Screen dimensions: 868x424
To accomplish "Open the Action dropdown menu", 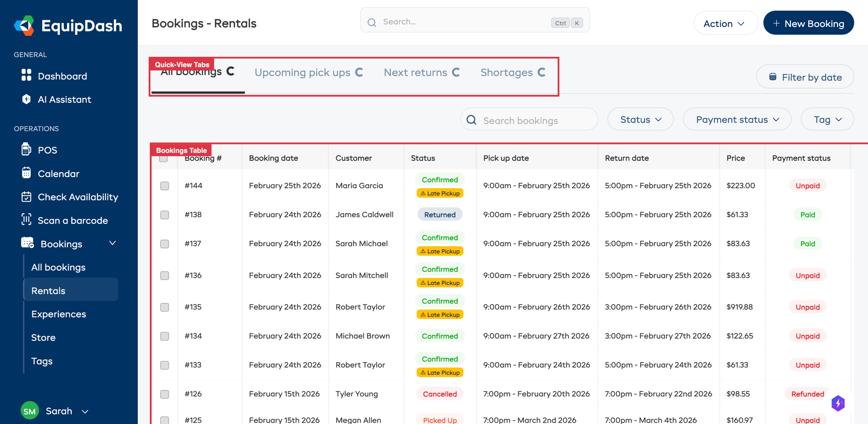I will coord(725,23).
